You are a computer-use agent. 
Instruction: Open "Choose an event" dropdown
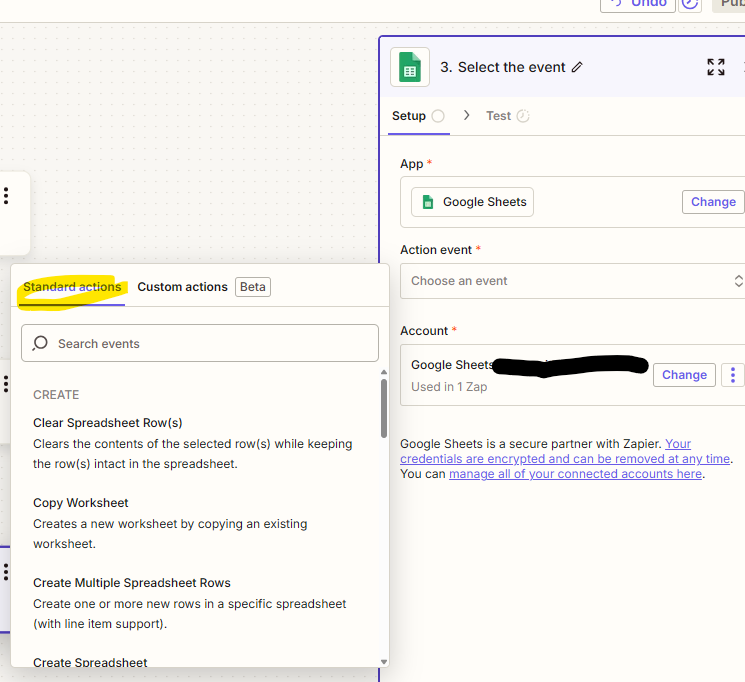[x=573, y=281]
